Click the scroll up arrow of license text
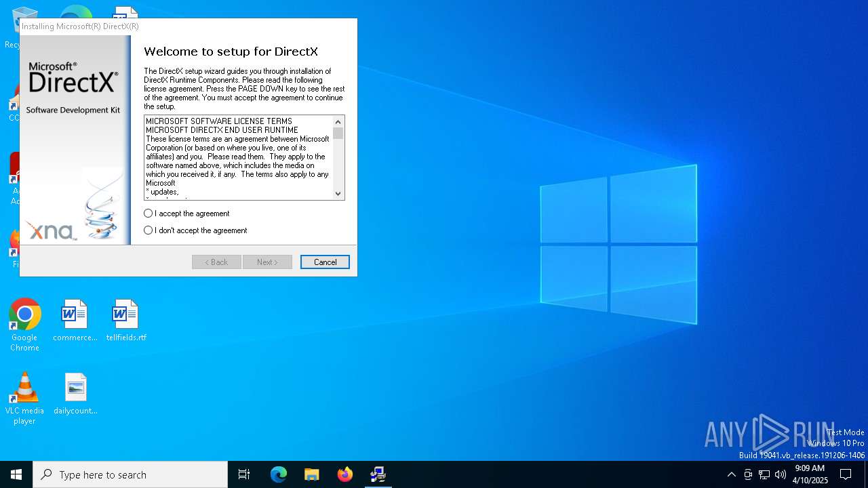Viewport: 868px width, 488px height. 338,122
